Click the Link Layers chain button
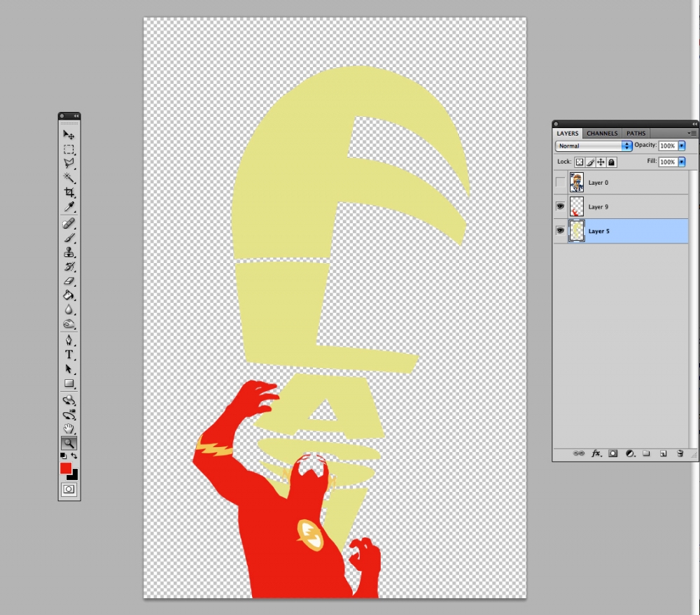700x615 pixels. [579, 453]
